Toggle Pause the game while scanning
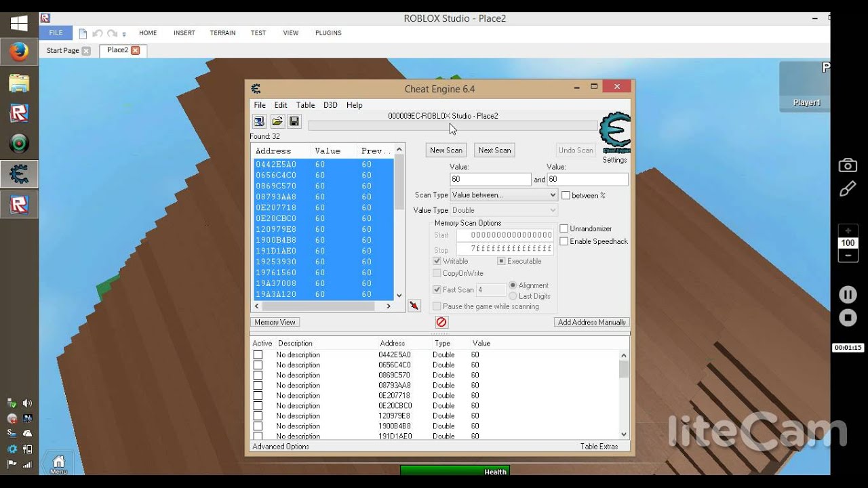Screen dimensions: 868x488 437,306
